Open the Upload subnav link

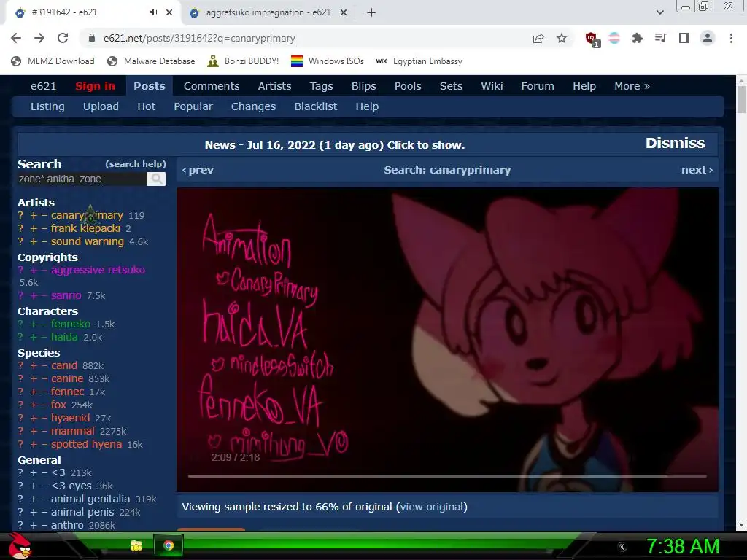tap(101, 106)
